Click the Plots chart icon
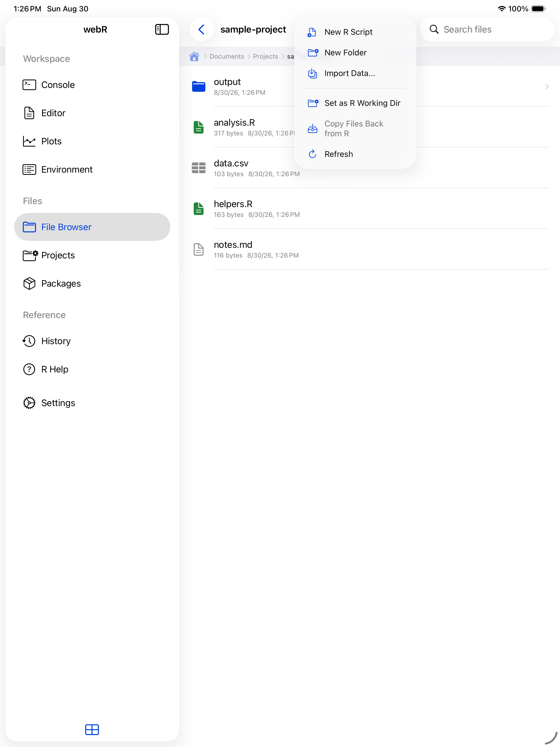The height and width of the screenshot is (747, 560). 29,141
